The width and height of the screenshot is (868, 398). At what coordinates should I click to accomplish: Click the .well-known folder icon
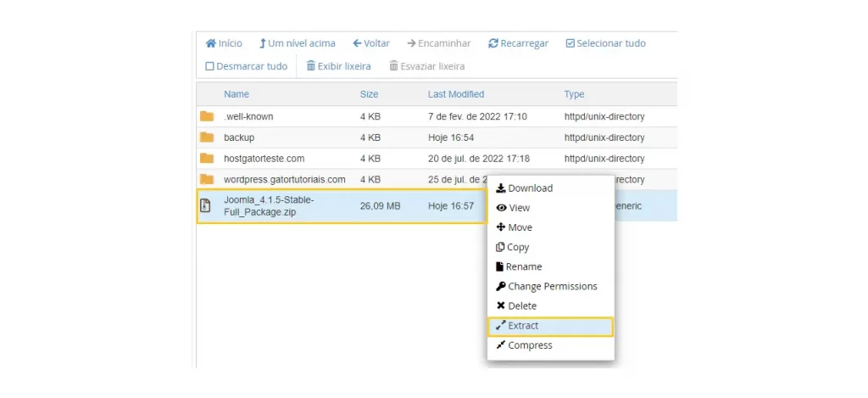207,116
